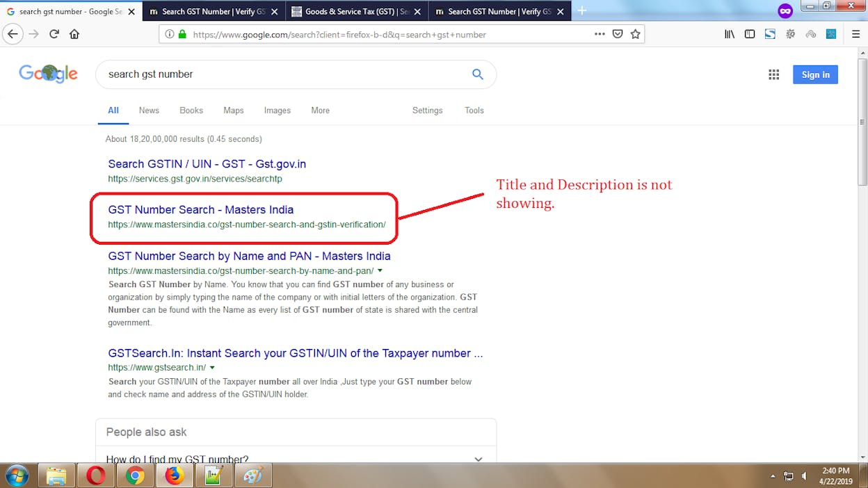868x488 pixels.
Task: Click the Google logo
Action: (x=48, y=73)
